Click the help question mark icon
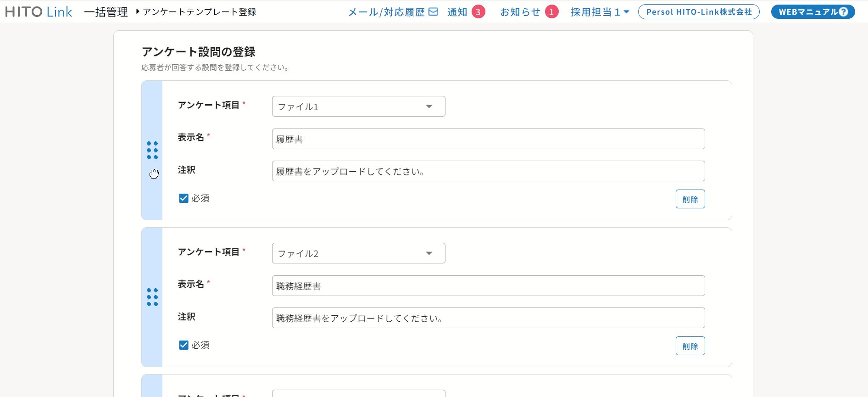 [x=843, y=12]
